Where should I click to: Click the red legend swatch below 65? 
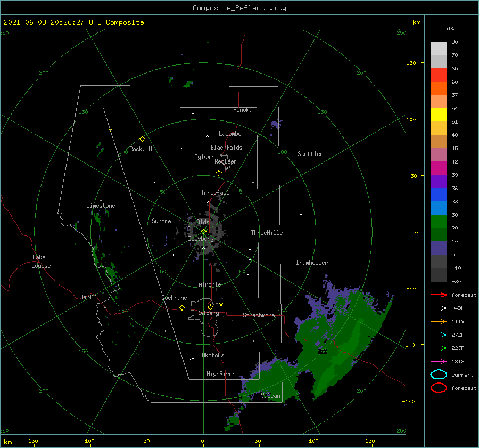pyautogui.click(x=439, y=75)
